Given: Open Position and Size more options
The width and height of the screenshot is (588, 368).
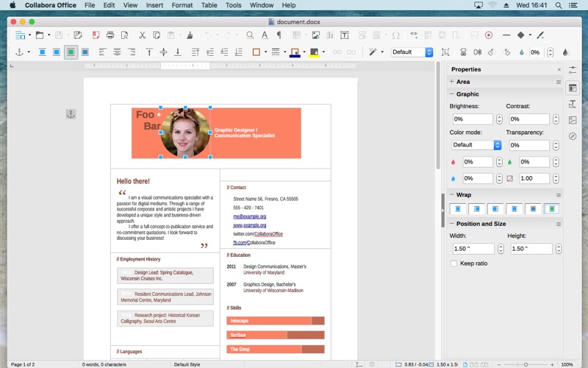Looking at the screenshot, I should pyautogui.click(x=559, y=224).
